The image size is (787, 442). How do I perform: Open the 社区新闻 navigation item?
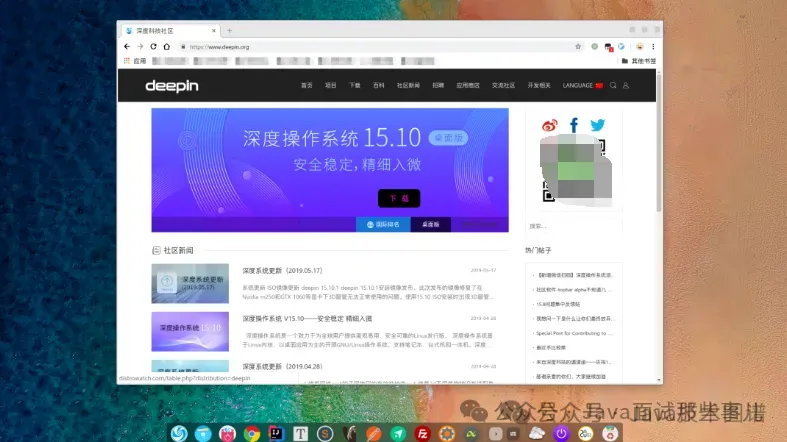(408, 85)
